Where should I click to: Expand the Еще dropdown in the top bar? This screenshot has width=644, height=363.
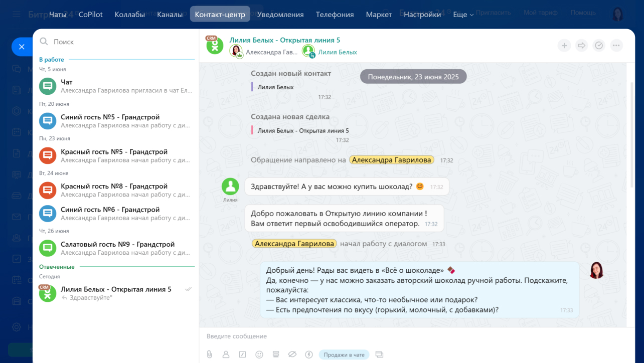463,15
